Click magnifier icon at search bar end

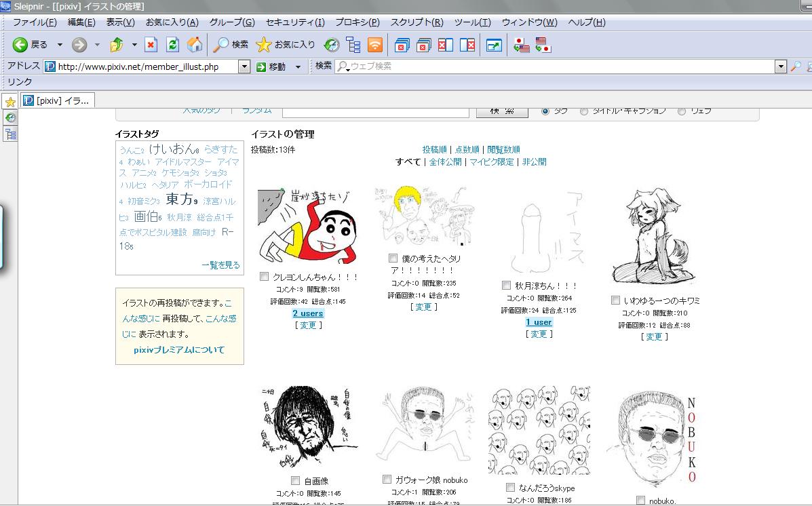[x=796, y=66]
